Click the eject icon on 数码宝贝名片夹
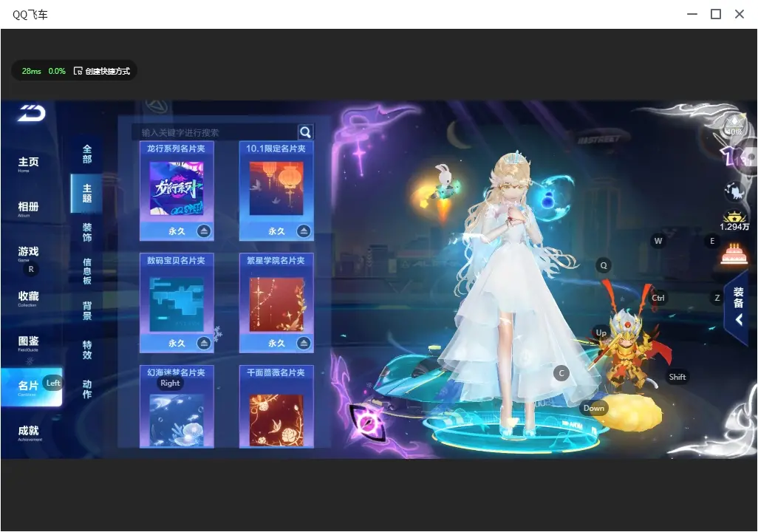 [204, 343]
